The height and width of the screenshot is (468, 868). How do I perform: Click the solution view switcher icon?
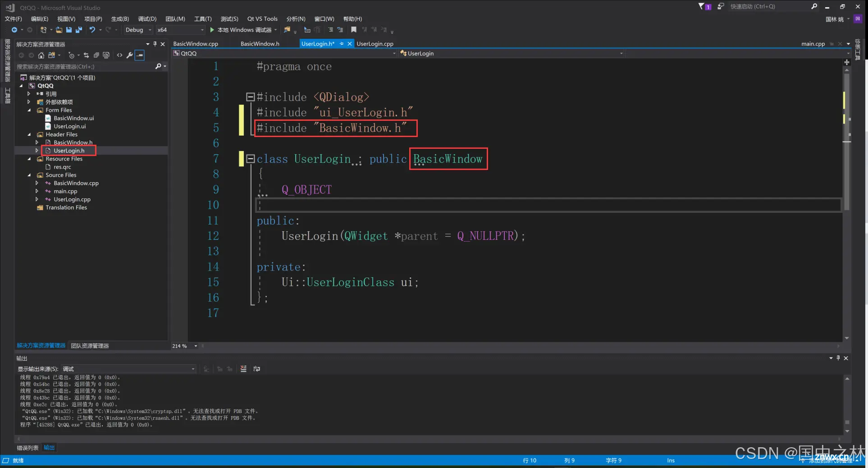coord(52,55)
